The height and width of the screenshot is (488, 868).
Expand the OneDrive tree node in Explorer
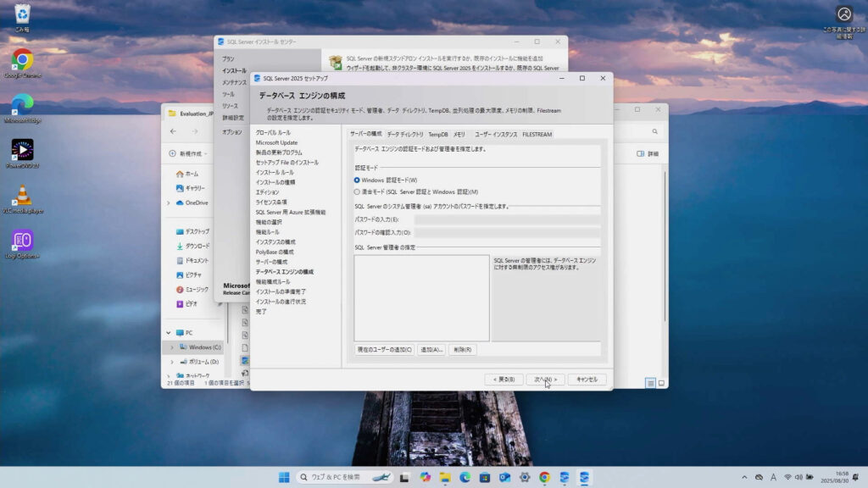(169, 203)
